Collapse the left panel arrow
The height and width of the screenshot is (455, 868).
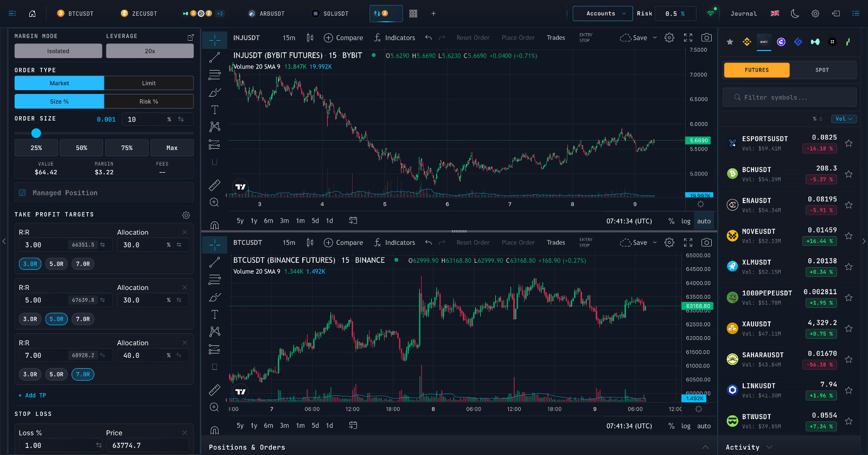(4, 241)
